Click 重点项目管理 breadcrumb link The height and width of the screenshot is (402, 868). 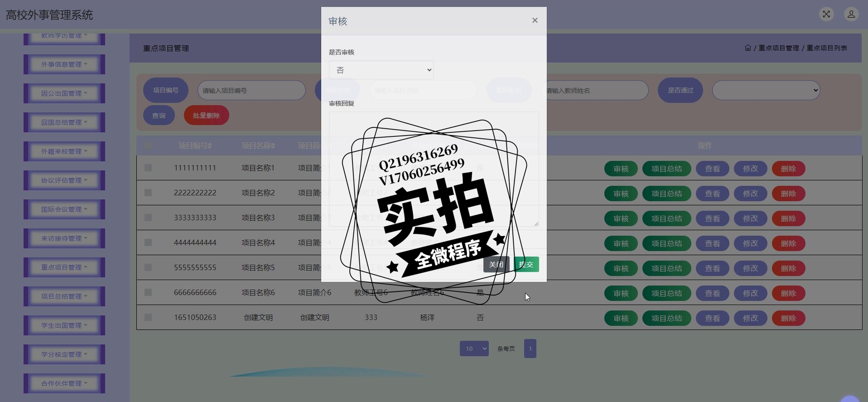point(779,48)
